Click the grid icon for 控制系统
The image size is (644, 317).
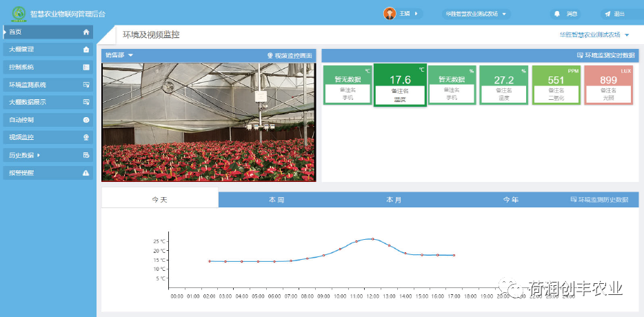click(x=86, y=68)
